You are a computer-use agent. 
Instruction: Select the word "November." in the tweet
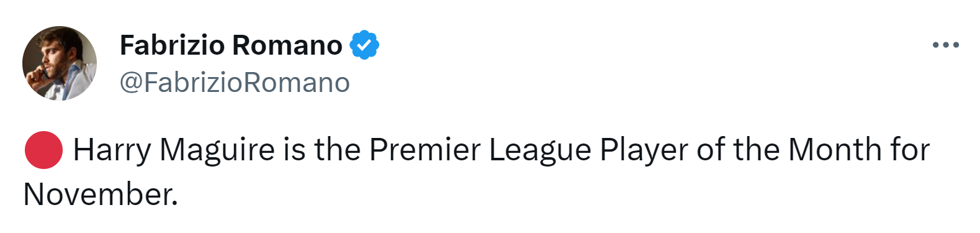[x=101, y=194]
